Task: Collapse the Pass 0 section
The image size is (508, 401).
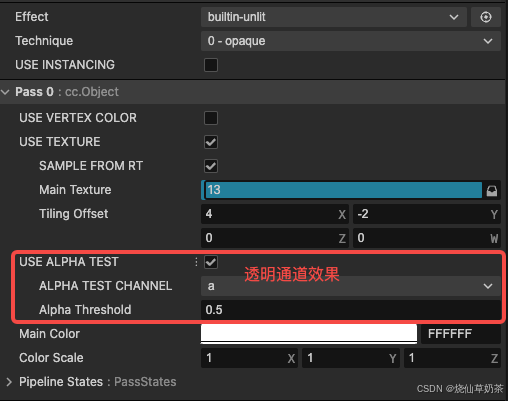Action: pyautogui.click(x=6, y=92)
